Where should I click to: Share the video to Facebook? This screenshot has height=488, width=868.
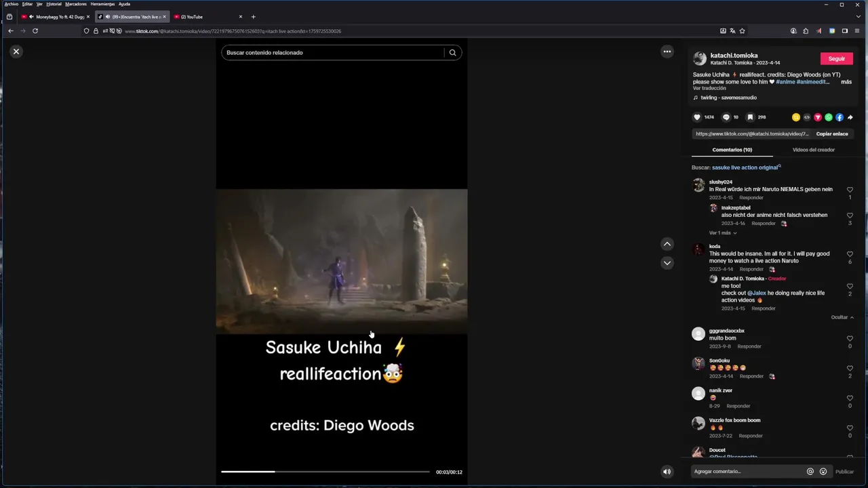[840, 117]
